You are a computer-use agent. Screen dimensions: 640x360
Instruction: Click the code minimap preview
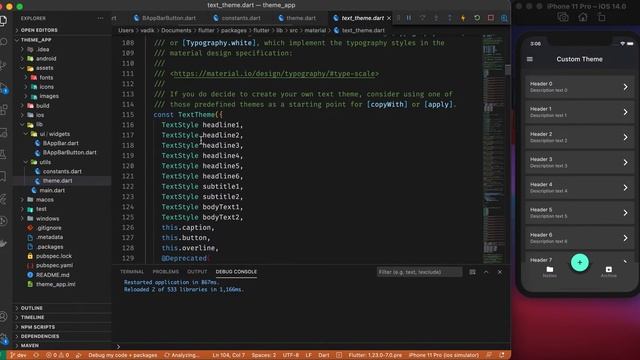click(493, 149)
